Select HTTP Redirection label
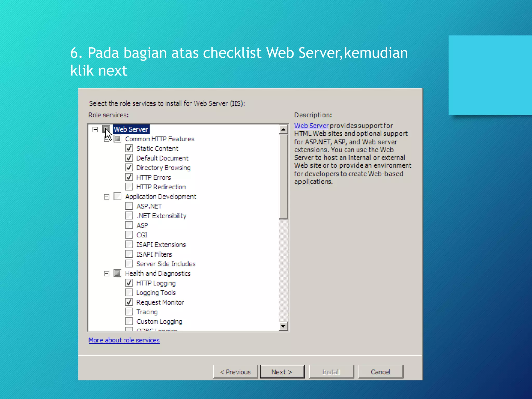 pos(161,187)
